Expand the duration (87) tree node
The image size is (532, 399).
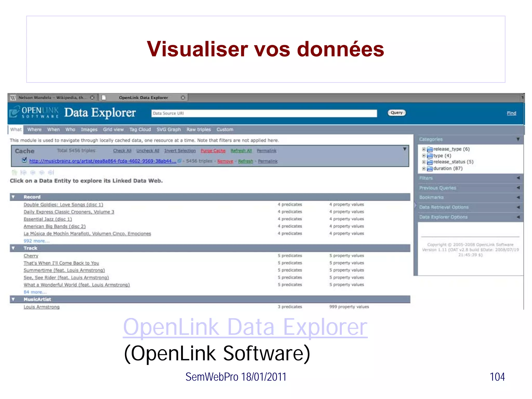(x=424, y=168)
